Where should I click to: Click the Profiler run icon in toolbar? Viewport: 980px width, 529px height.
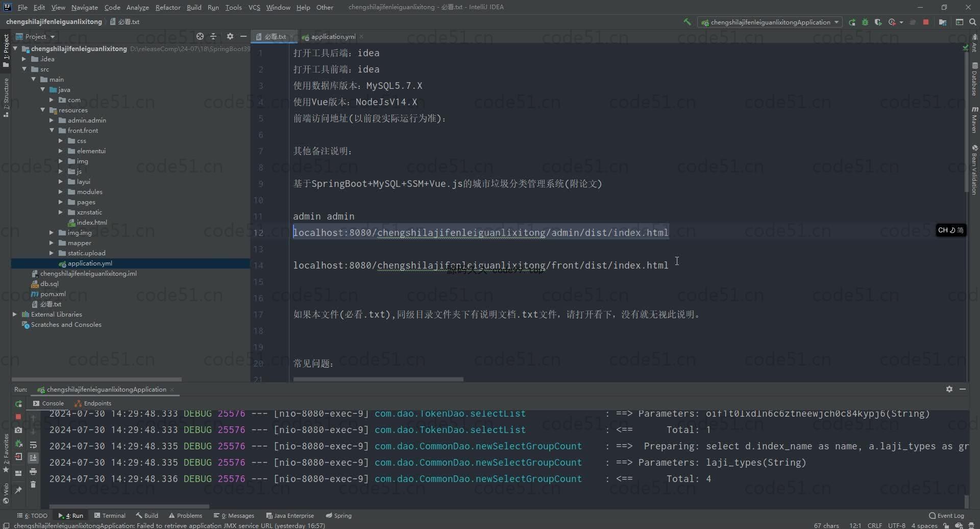tap(892, 22)
